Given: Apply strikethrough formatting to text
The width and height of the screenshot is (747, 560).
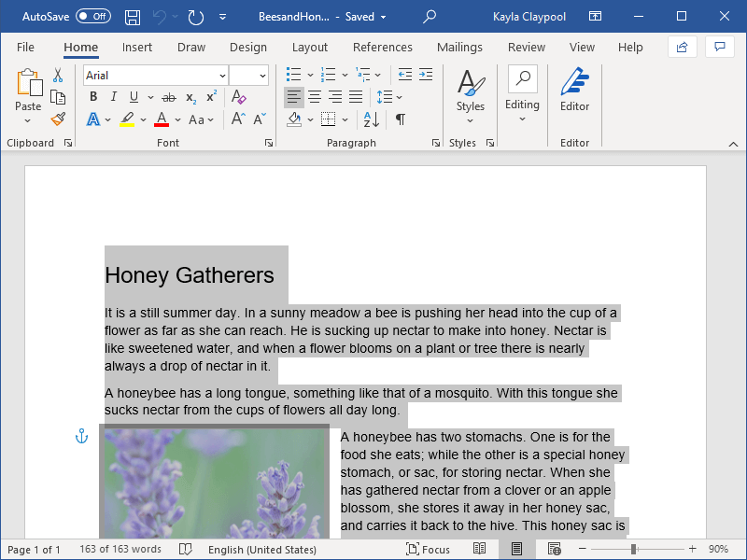Looking at the screenshot, I should [x=168, y=97].
